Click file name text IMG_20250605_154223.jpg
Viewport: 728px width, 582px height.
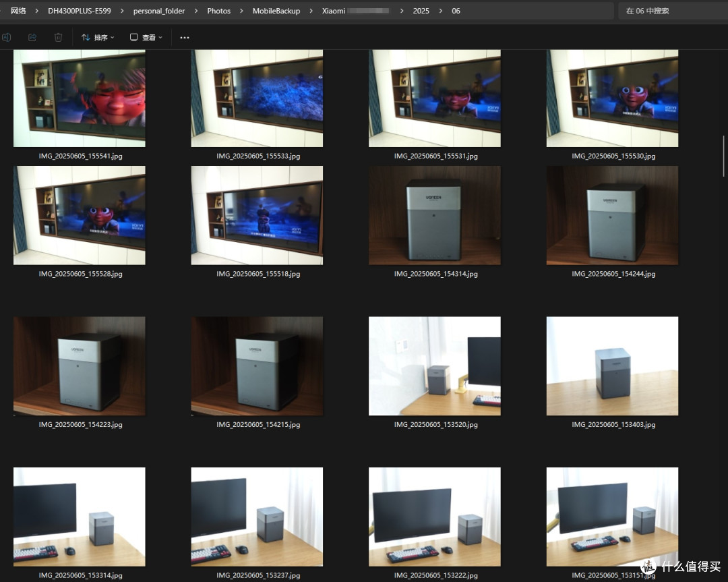pyautogui.click(x=80, y=425)
